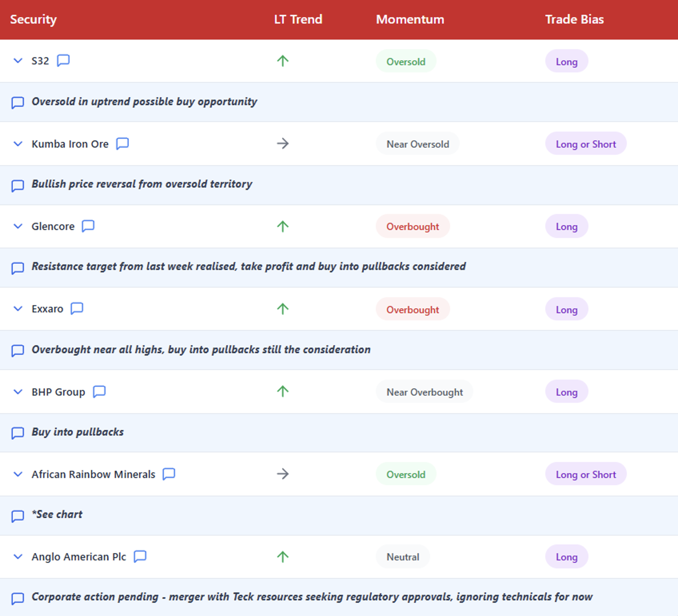
Task: Click comment icon beside Kumba Iron Ore
Action: 122,144
